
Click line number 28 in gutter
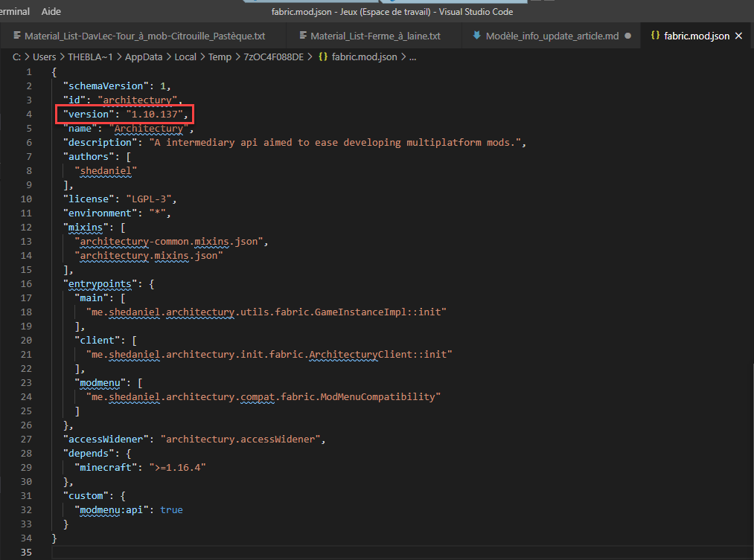coord(26,454)
